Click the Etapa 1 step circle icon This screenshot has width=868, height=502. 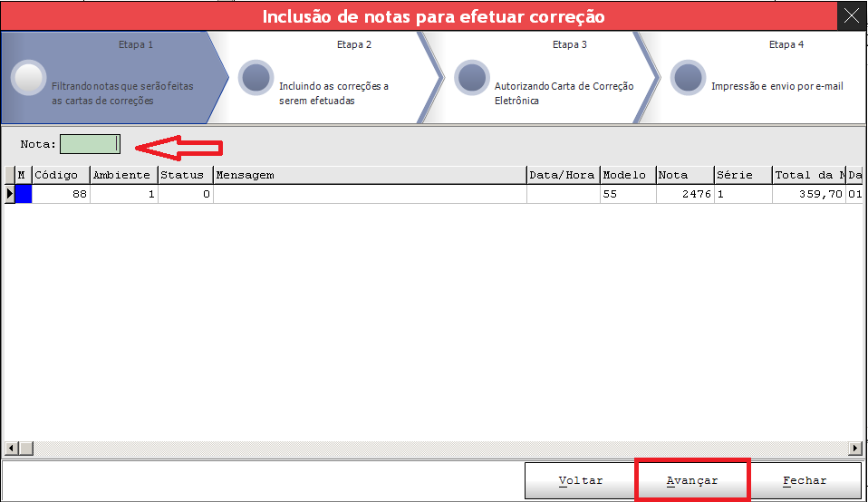[x=28, y=78]
